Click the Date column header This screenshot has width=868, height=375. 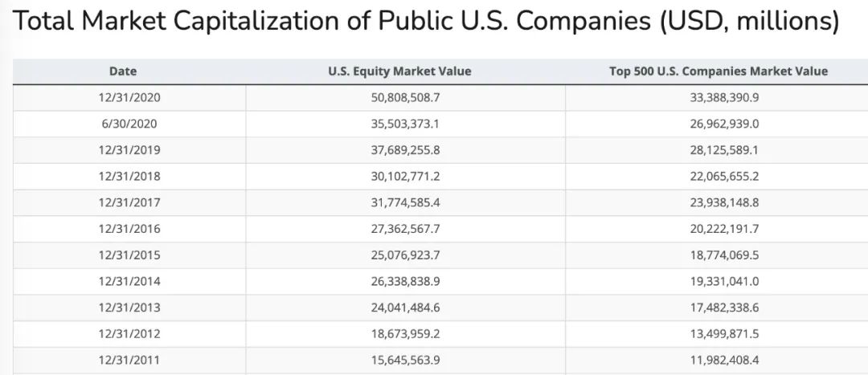(123, 71)
